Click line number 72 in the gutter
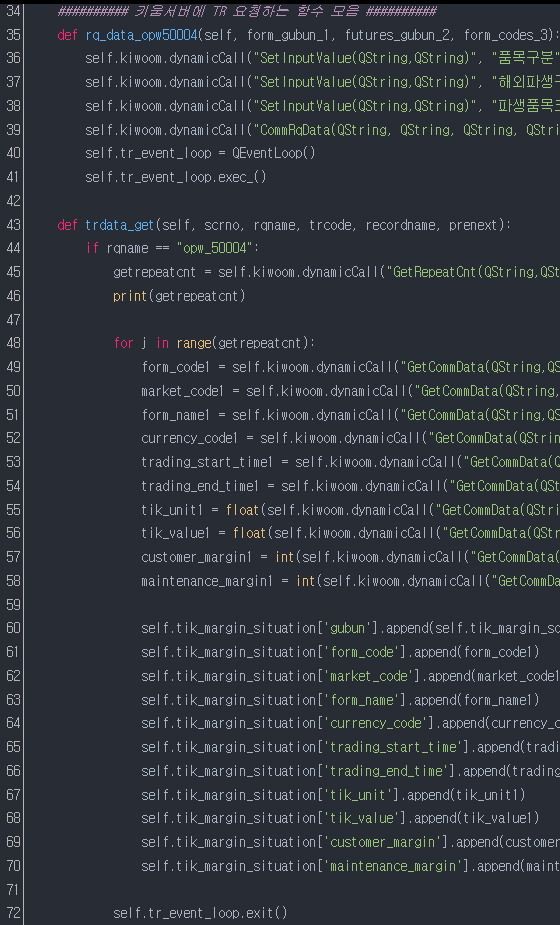Screen dimensions: 560x925 [x=13, y=913]
